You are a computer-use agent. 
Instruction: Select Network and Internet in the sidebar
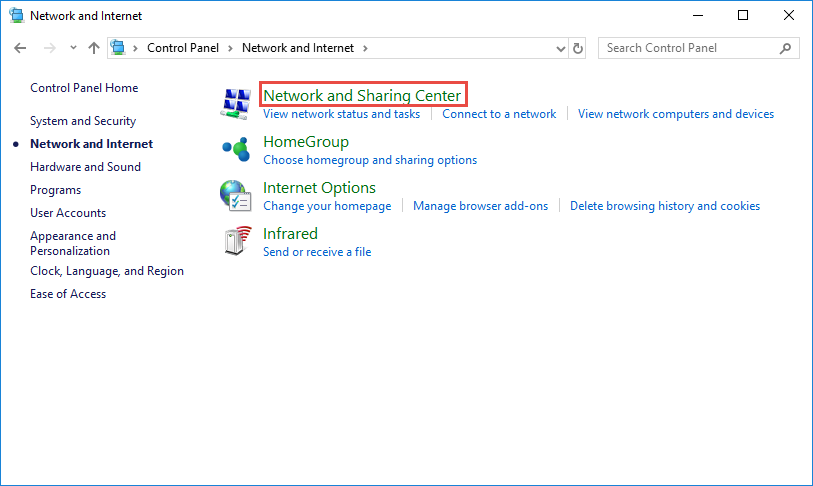coord(91,144)
